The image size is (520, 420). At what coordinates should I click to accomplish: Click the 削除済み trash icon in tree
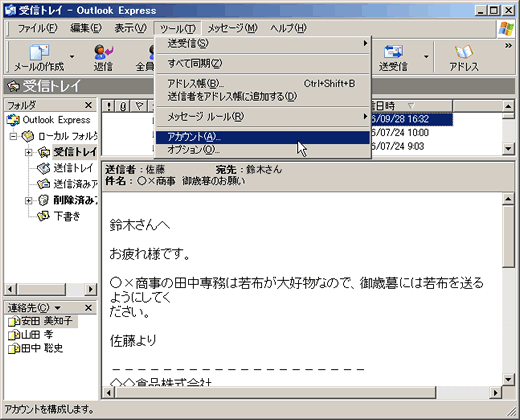tap(44, 200)
